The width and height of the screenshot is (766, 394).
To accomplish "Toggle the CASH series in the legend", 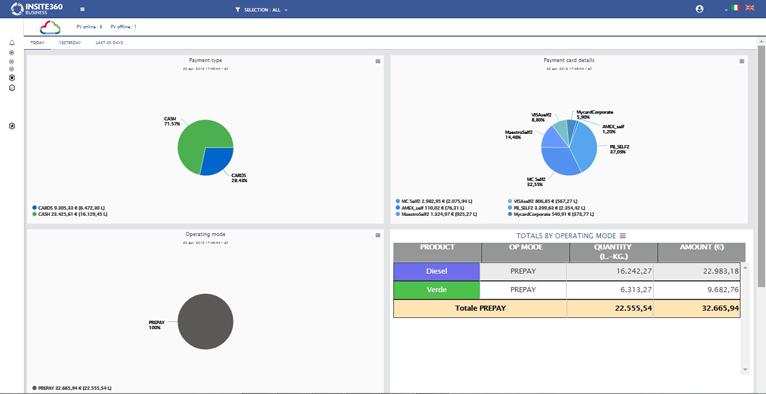I will point(69,214).
